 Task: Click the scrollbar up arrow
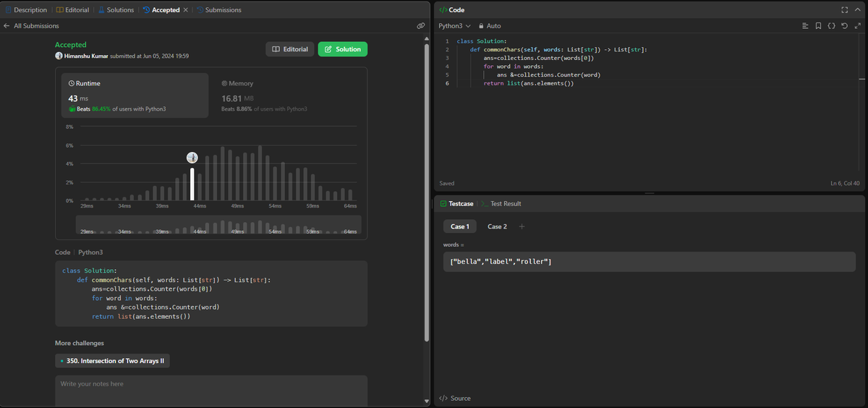coord(426,38)
